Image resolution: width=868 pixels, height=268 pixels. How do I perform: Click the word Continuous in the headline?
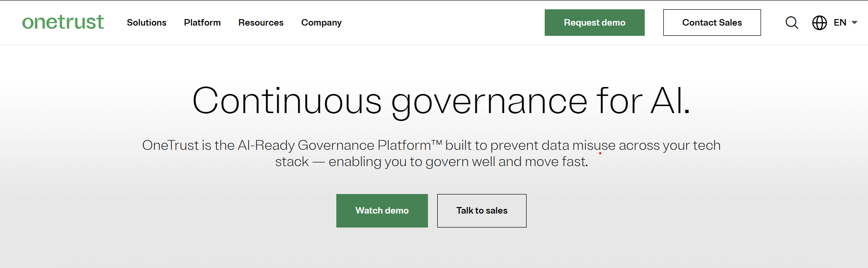coord(287,100)
